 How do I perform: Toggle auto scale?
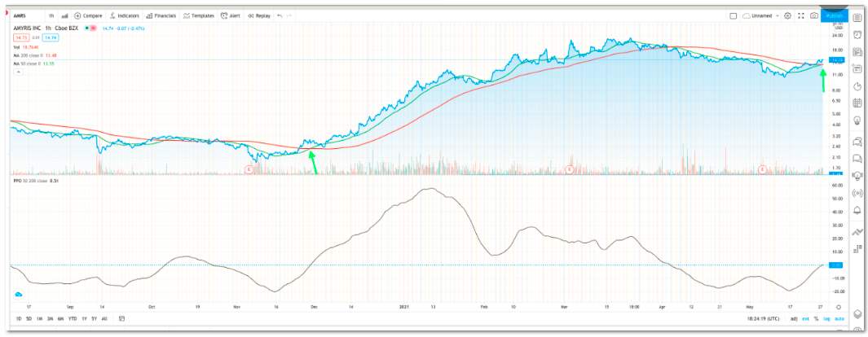839,318
